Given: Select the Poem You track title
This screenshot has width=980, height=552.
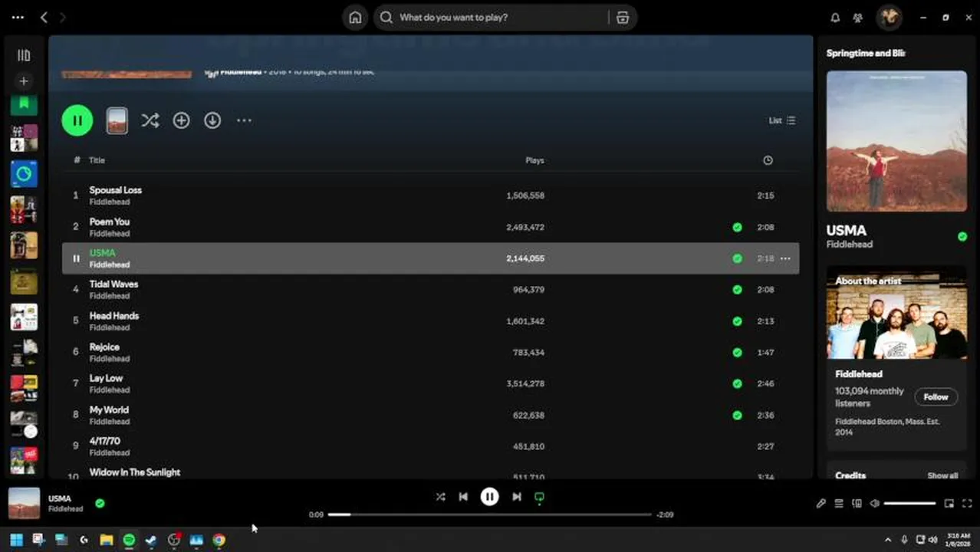Looking at the screenshot, I should (x=110, y=222).
